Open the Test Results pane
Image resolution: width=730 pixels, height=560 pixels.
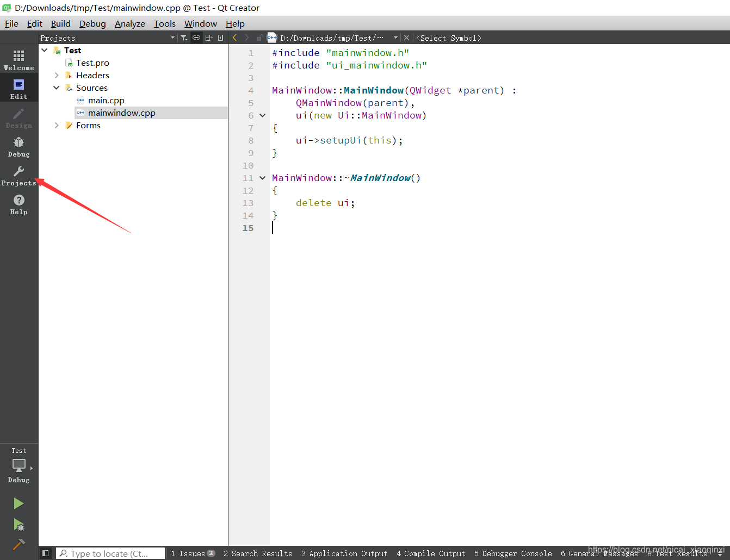[677, 553]
